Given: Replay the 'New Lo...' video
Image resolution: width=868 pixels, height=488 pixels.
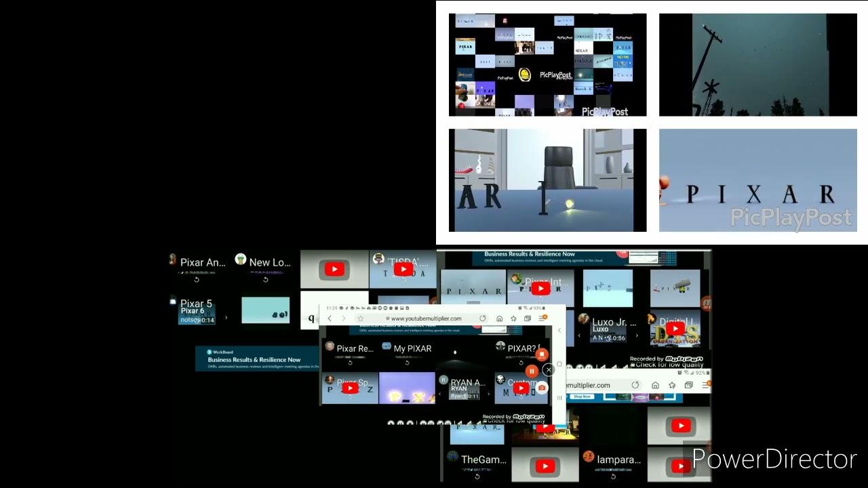Looking at the screenshot, I should pos(266,279).
